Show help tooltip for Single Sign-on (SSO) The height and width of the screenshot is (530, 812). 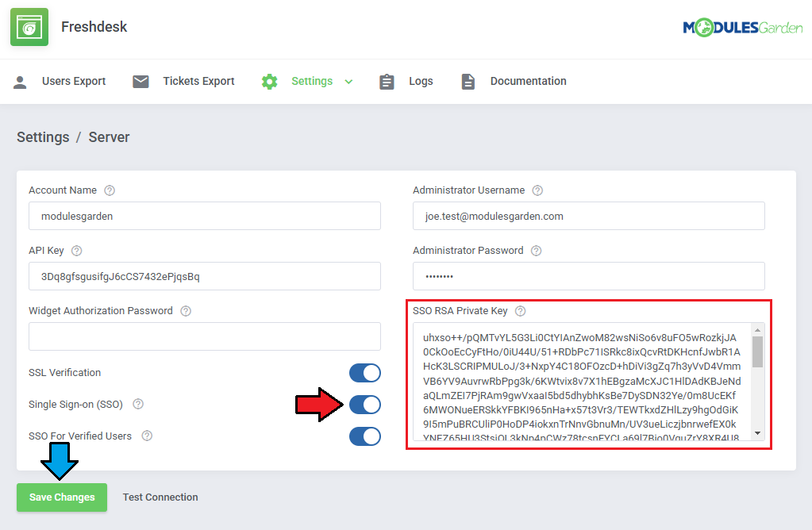click(x=138, y=404)
